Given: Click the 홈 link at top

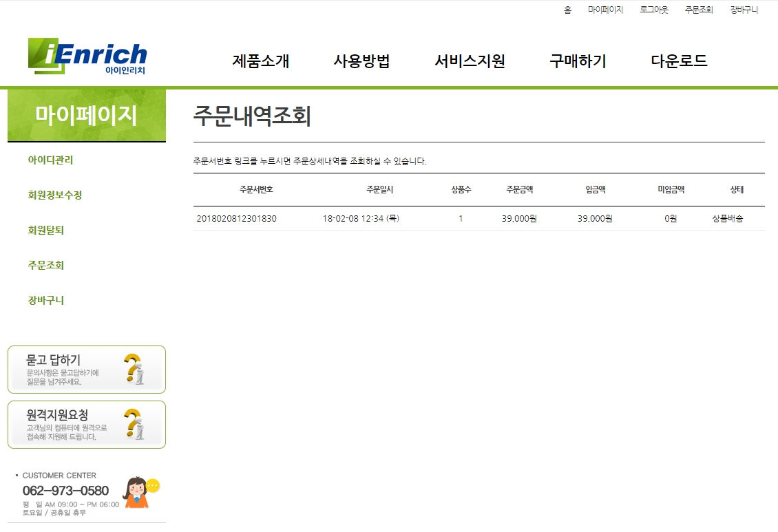Looking at the screenshot, I should tap(567, 10).
